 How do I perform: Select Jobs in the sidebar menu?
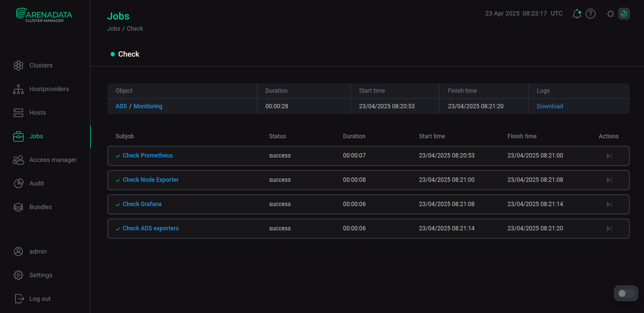click(36, 136)
